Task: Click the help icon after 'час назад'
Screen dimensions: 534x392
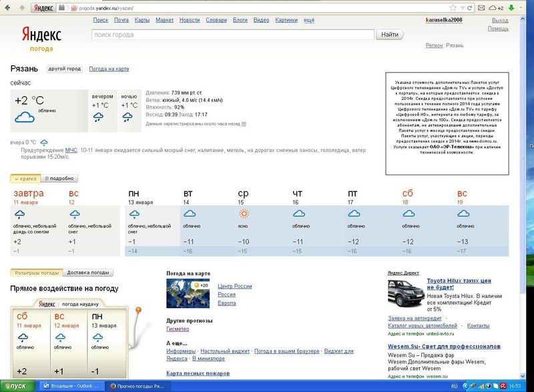Action: (244, 124)
